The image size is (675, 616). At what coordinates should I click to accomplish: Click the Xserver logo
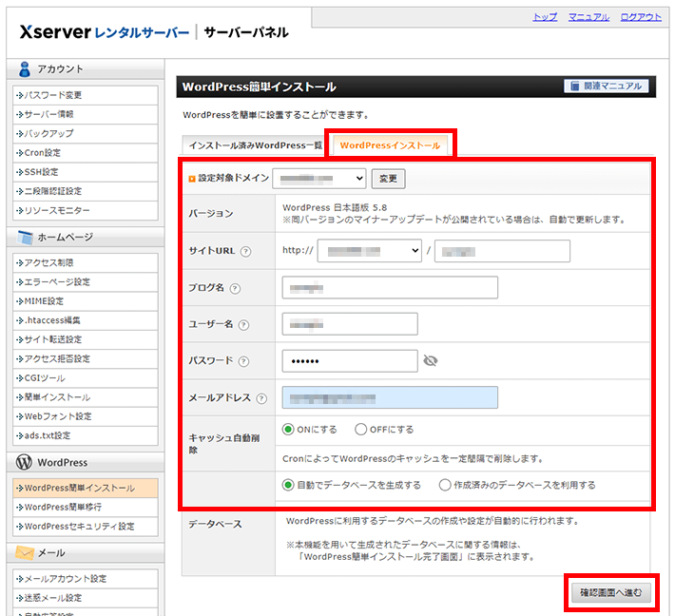pos(105,32)
